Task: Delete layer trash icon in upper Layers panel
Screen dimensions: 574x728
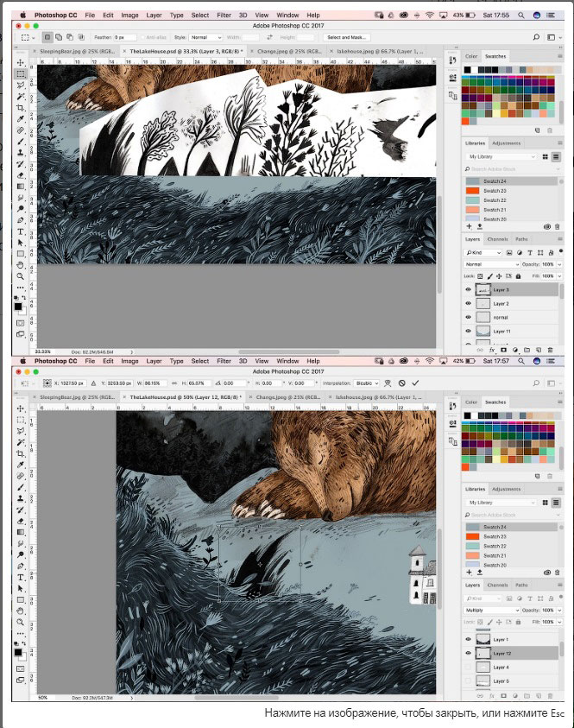Action: (x=551, y=350)
